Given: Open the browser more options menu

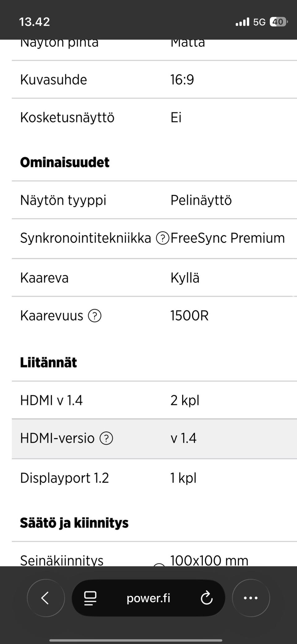Looking at the screenshot, I should [x=251, y=598].
